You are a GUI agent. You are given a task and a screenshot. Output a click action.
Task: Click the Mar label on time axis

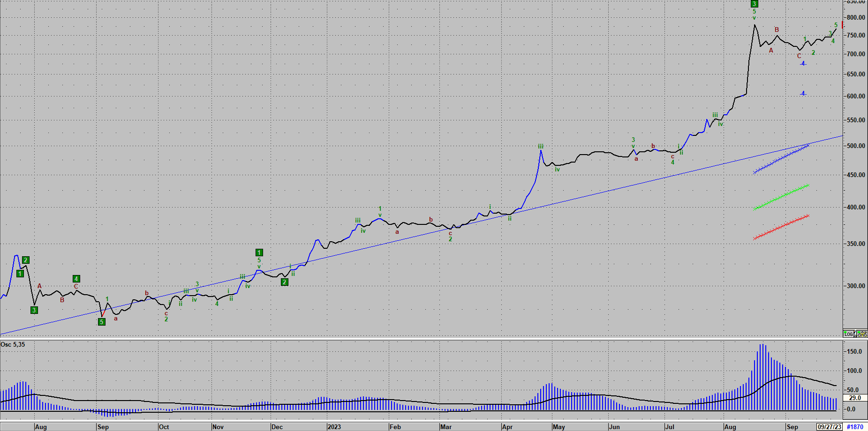point(446,427)
